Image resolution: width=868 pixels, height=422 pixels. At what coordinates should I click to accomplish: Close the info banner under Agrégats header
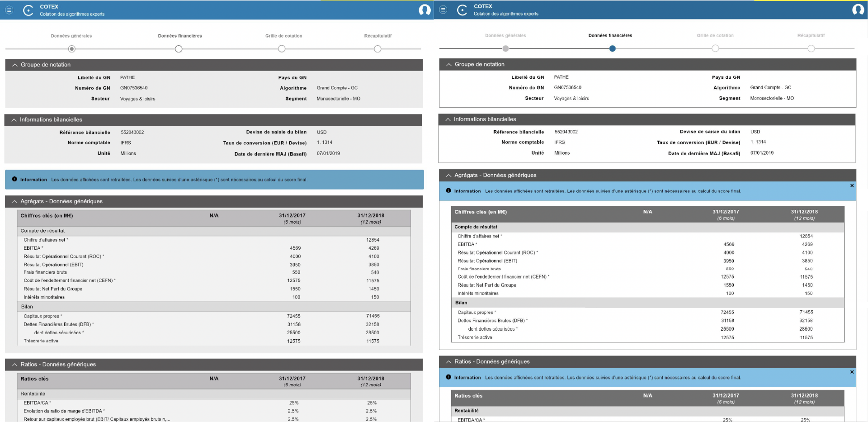point(852,185)
